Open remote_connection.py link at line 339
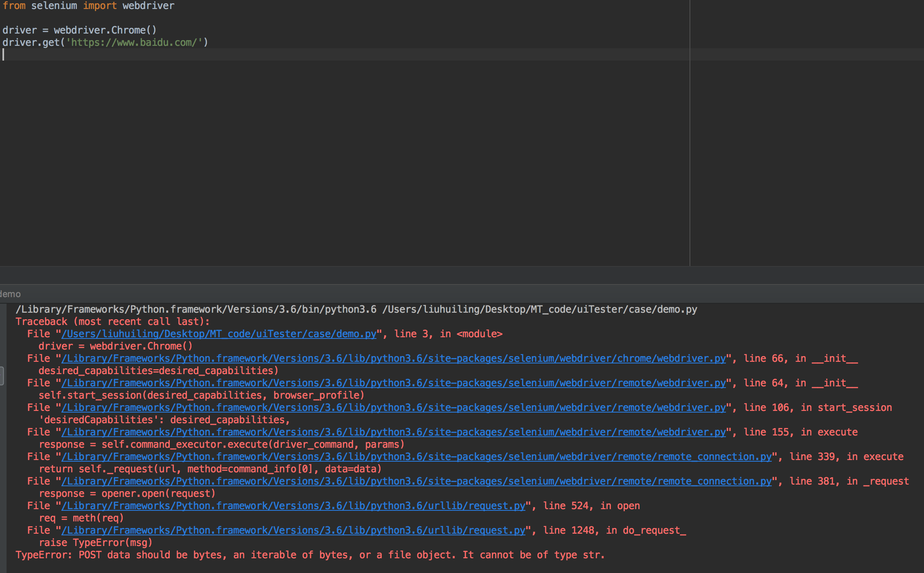 (x=417, y=457)
